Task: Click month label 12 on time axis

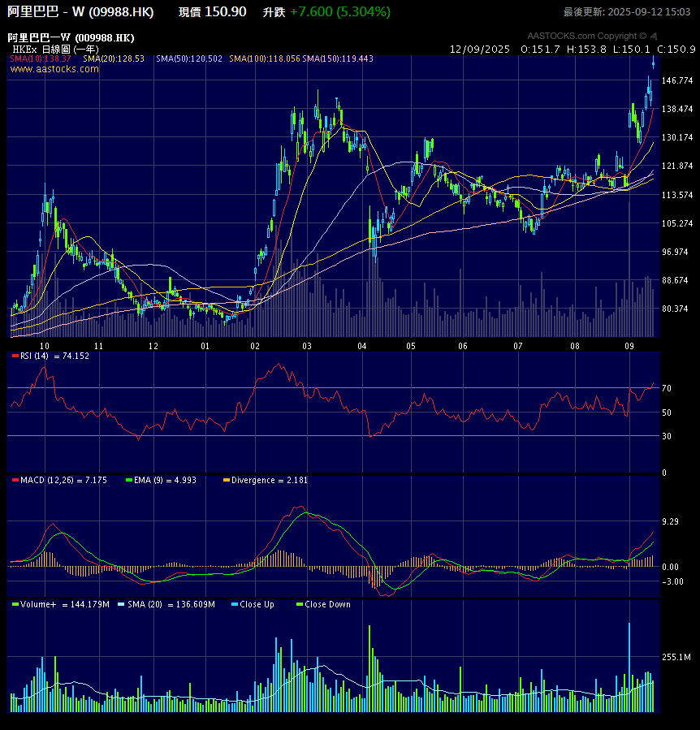Action: point(153,346)
